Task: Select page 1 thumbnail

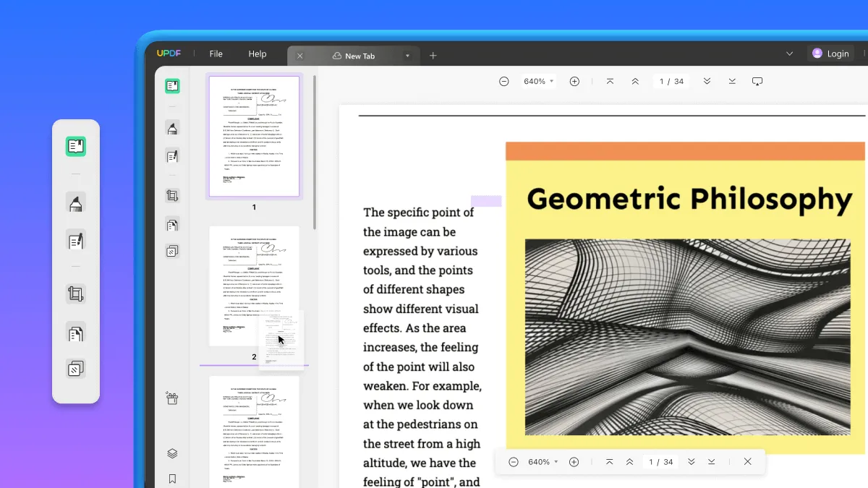Action: point(254,137)
